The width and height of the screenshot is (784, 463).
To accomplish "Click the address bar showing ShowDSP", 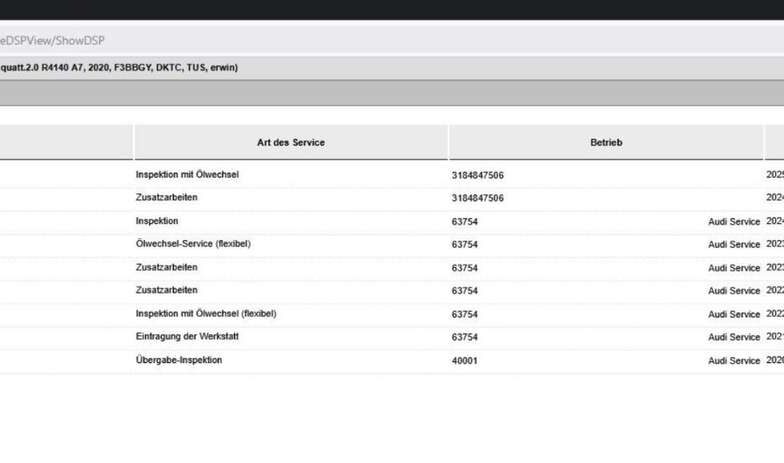I will [x=392, y=40].
